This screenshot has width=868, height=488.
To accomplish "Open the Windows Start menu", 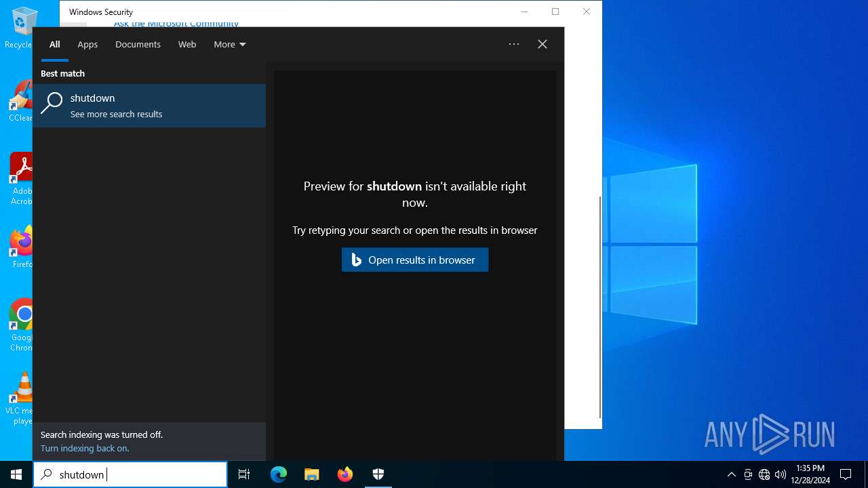I will [16, 474].
